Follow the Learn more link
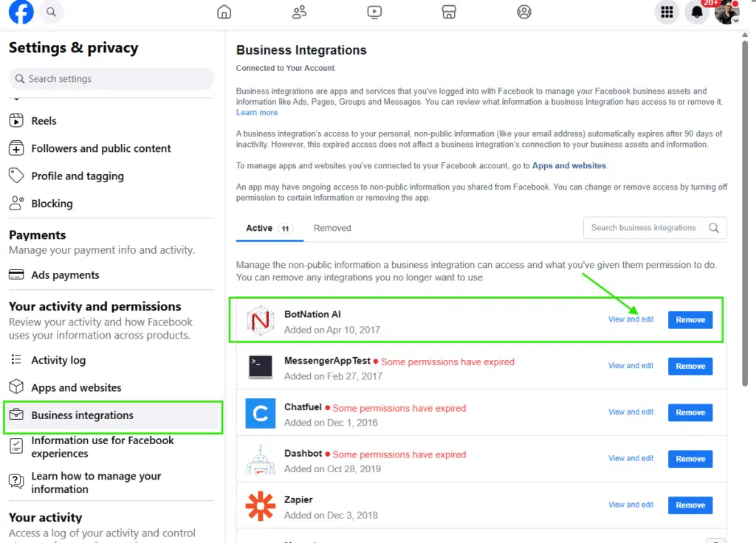756x543 pixels. coord(257,113)
